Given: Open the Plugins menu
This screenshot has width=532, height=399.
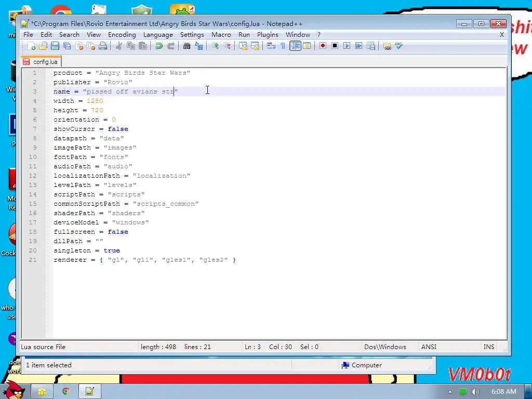Looking at the screenshot, I should (x=268, y=35).
